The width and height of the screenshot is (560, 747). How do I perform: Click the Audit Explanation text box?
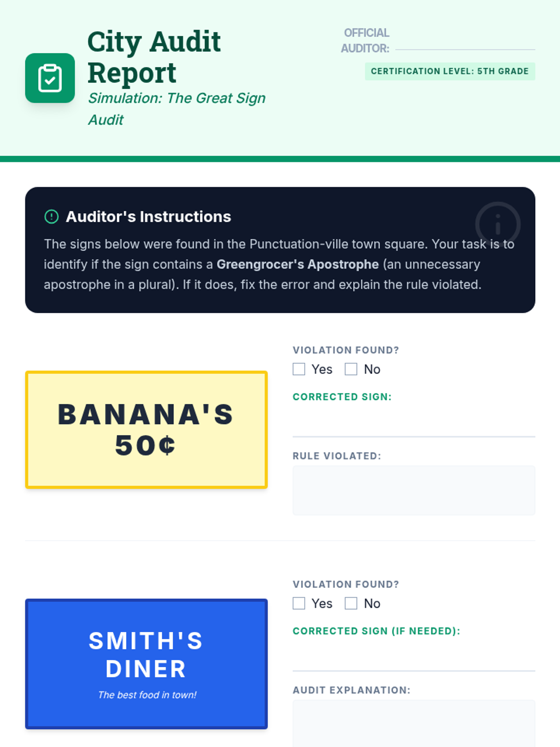414,723
